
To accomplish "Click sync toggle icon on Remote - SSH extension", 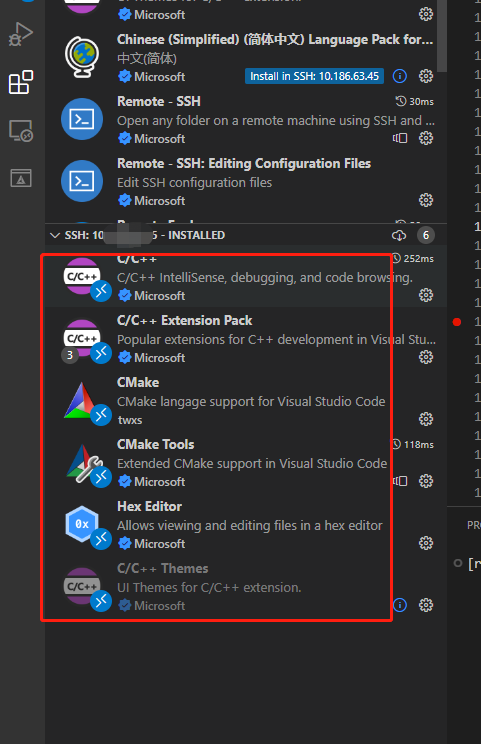I will pos(400,138).
